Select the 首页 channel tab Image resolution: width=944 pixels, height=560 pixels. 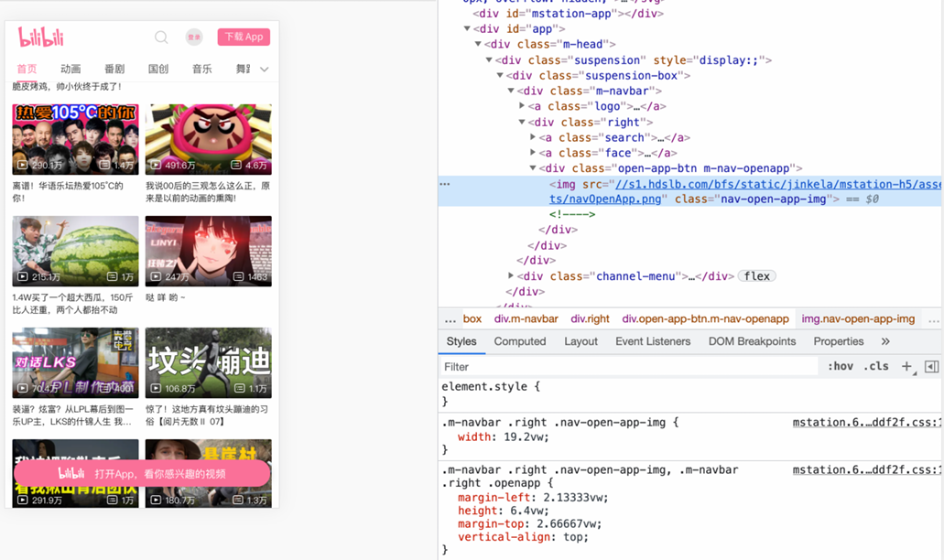[x=27, y=69]
